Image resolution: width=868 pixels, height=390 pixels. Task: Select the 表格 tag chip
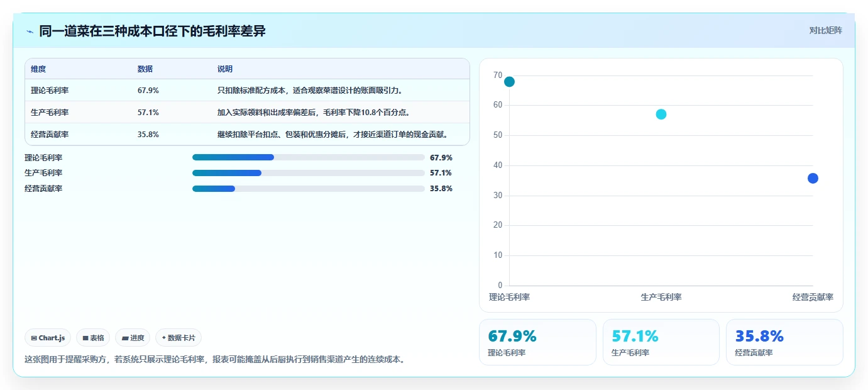click(x=93, y=338)
